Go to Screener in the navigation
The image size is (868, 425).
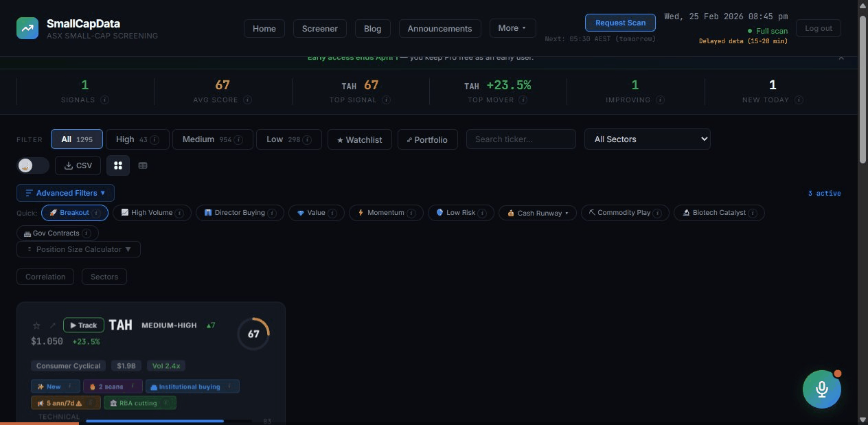319,28
